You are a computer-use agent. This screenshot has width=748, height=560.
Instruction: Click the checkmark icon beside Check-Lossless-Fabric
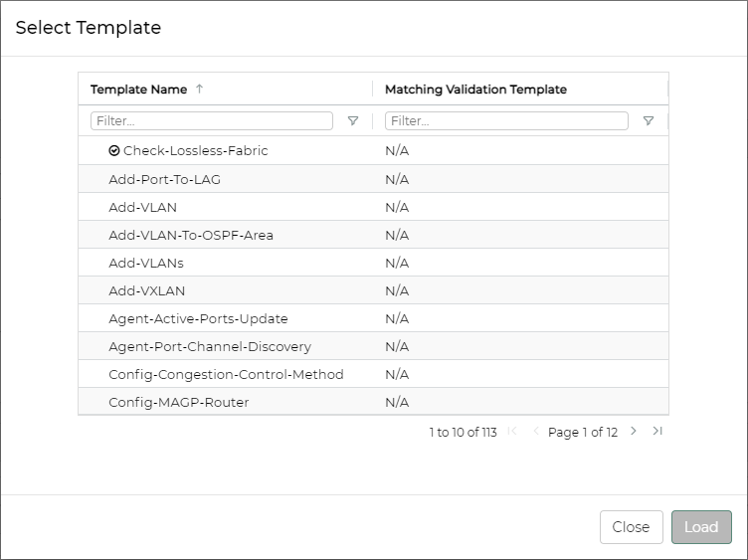pos(114,151)
